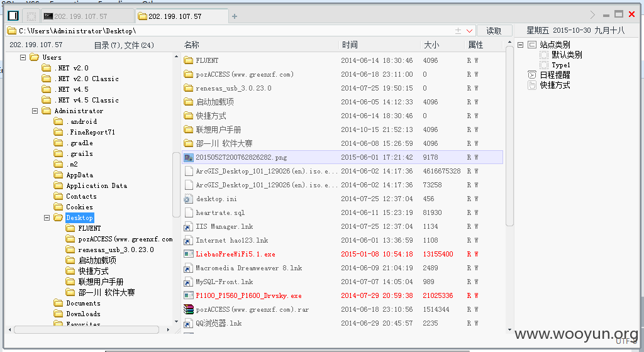This screenshot has height=352, width=644.
Task: Collapse the Administrator tree node
Action: (x=35, y=111)
